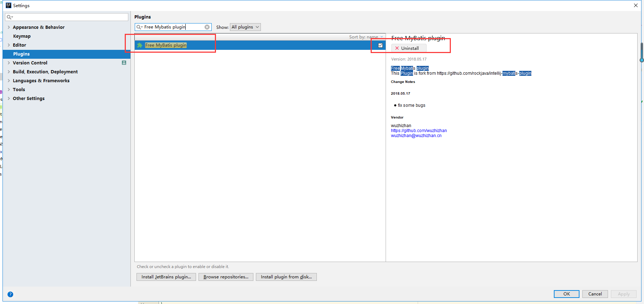Screen dimensions: 644x304
Task: Open the Languages & Frameworks category
Action: [x=41, y=80]
